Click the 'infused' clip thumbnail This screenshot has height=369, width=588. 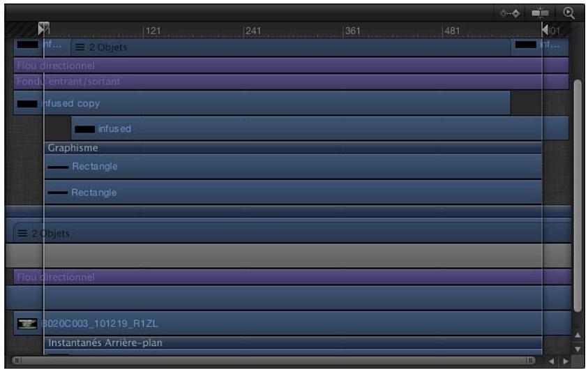point(85,129)
